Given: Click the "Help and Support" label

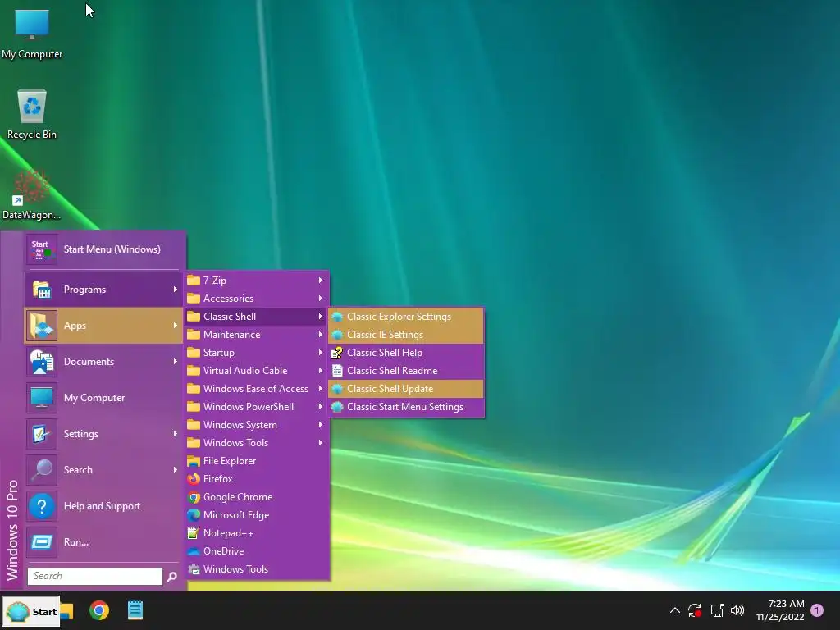Looking at the screenshot, I should tap(102, 506).
